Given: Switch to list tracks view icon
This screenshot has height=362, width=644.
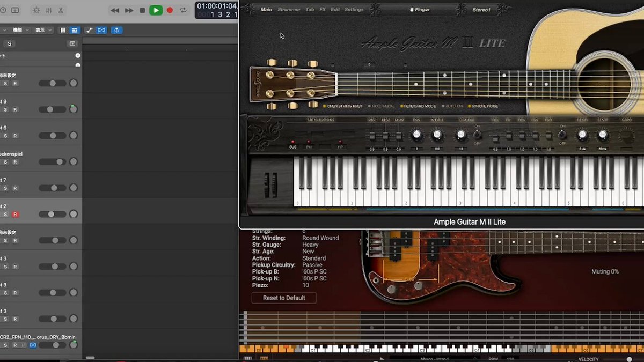Looking at the screenshot, I should click(x=75, y=30).
